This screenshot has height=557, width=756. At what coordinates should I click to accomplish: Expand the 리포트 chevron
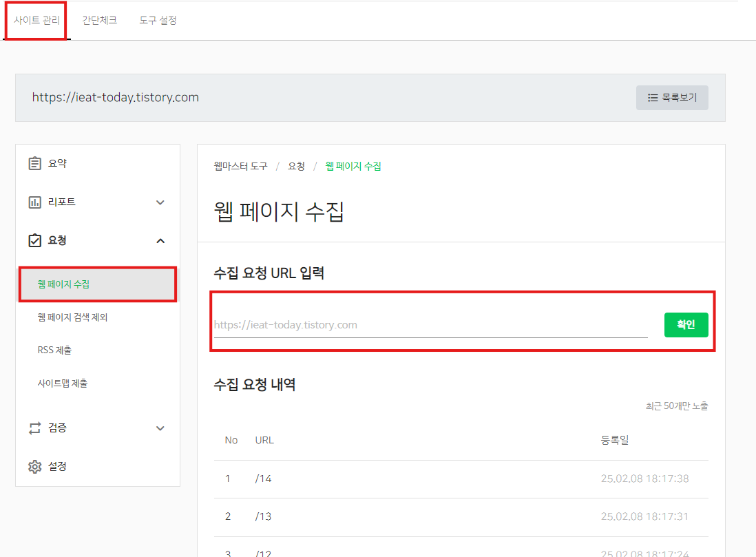tap(160, 202)
